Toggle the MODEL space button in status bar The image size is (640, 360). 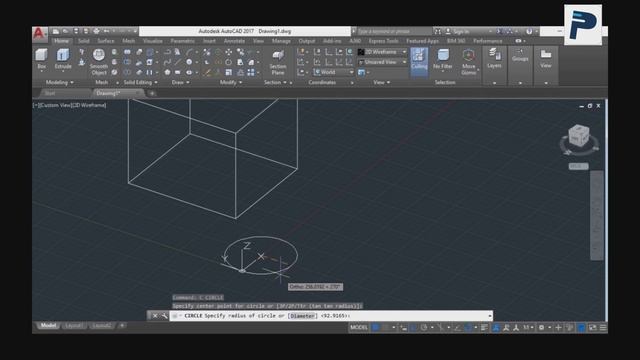pyautogui.click(x=359, y=327)
